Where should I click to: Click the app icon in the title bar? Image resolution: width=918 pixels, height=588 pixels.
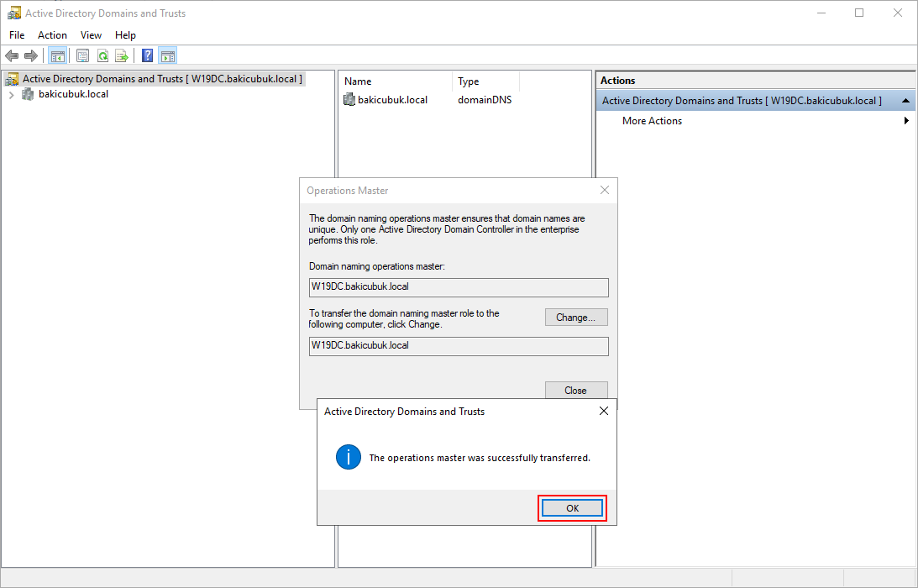coord(14,13)
